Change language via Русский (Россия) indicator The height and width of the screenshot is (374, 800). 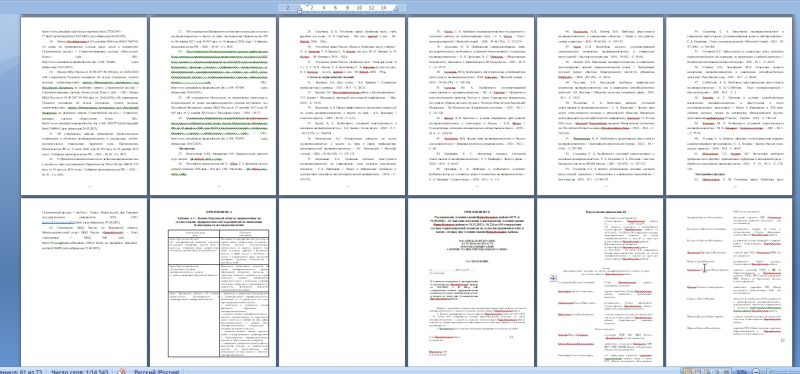(x=157, y=371)
